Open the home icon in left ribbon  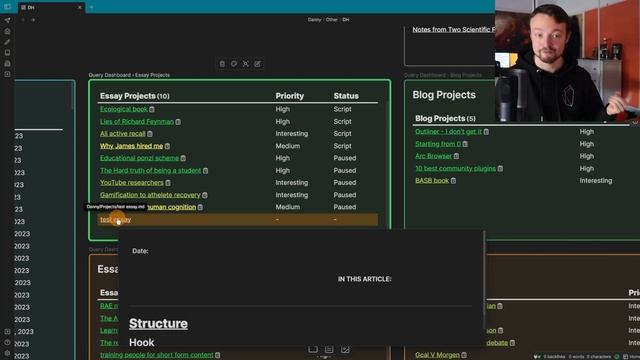pos(7,31)
